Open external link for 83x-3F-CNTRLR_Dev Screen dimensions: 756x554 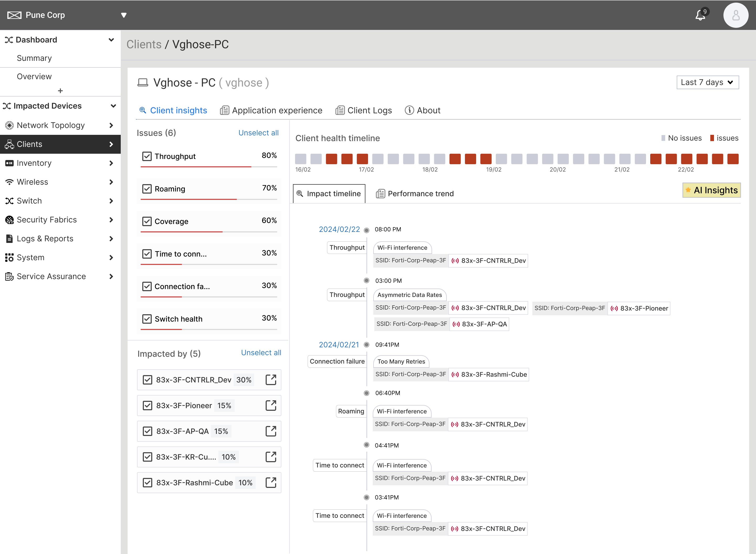pyautogui.click(x=270, y=380)
